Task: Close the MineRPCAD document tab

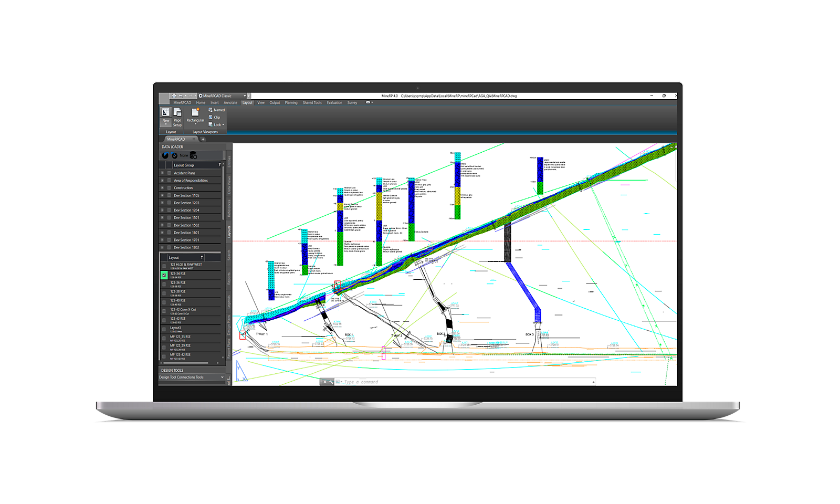Action: point(194,139)
